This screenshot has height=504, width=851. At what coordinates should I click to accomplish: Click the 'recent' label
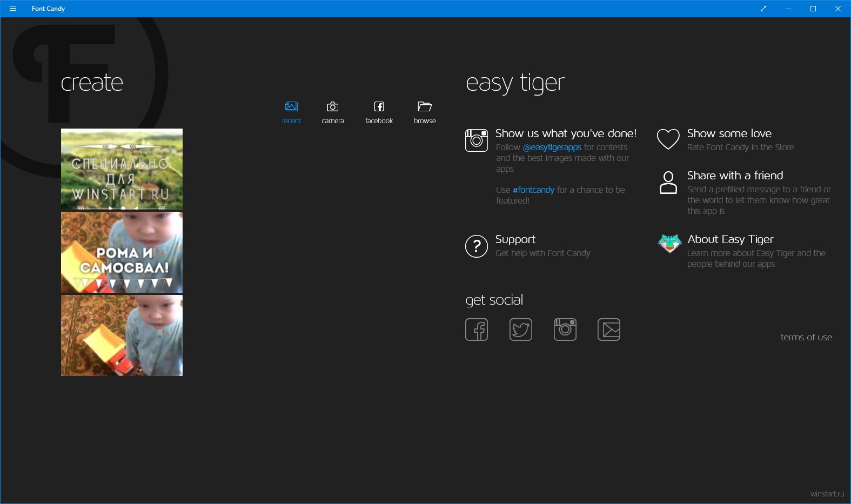(291, 121)
